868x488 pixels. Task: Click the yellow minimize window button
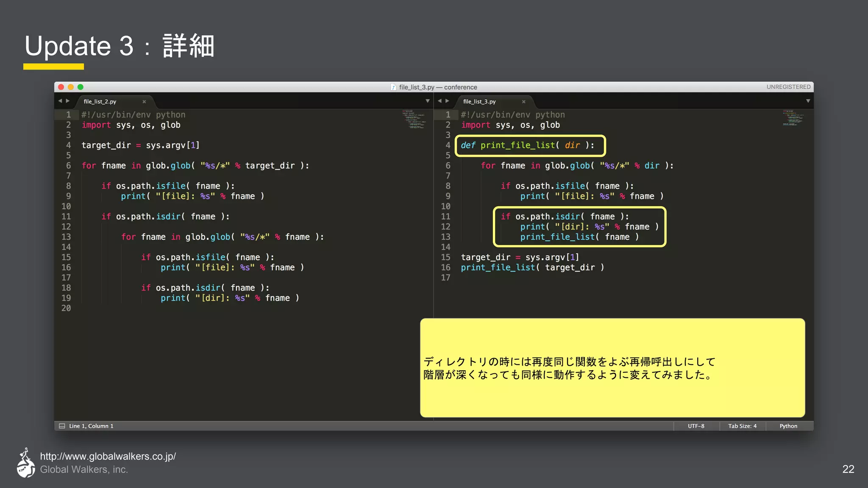[x=71, y=87]
